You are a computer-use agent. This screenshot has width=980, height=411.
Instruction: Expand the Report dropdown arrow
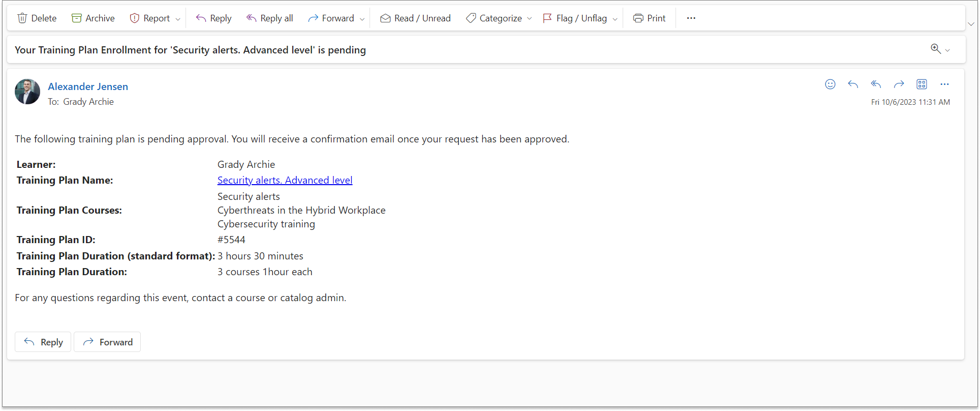click(x=178, y=19)
